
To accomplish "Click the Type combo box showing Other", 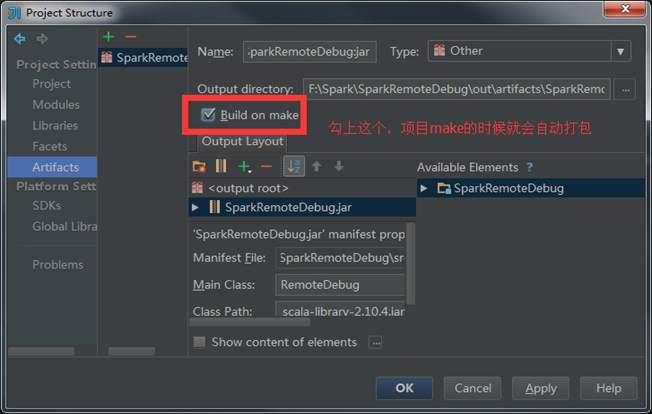I will click(x=529, y=51).
